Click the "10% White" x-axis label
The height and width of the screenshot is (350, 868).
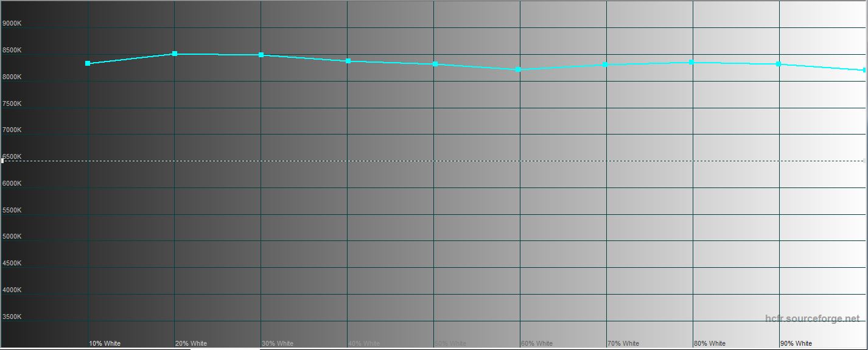click(x=105, y=343)
